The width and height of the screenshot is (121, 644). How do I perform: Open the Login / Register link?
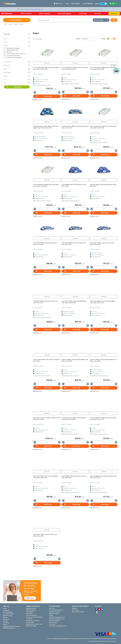(x=88, y=4)
